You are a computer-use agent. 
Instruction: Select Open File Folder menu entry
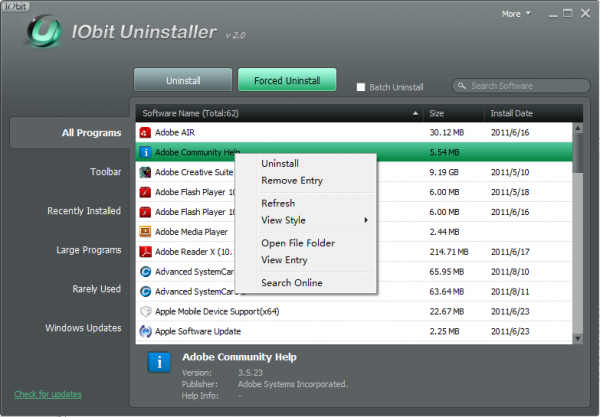pyautogui.click(x=298, y=243)
